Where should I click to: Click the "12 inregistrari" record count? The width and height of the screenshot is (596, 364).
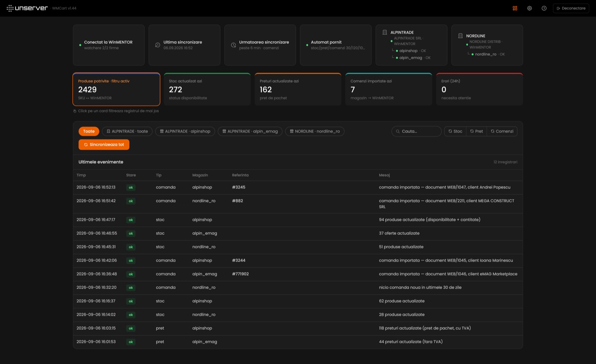pyautogui.click(x=505, y=162)
